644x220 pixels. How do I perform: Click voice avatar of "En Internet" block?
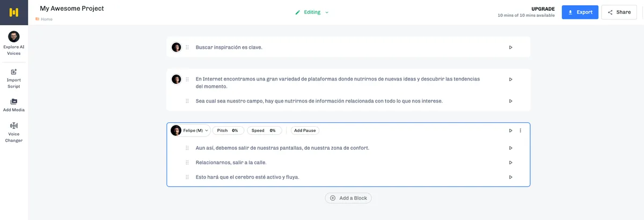(x=176, y=79)
